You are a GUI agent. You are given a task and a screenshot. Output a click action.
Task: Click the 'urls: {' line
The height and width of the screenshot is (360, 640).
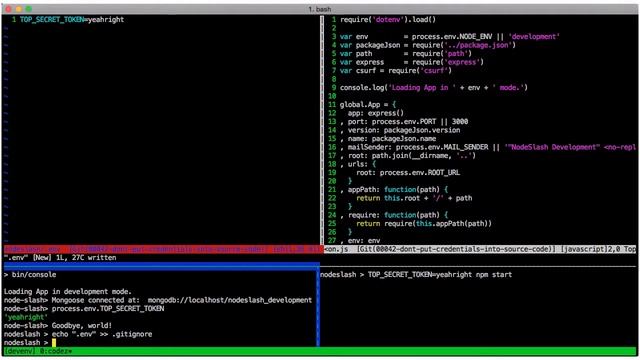(358, 164)
